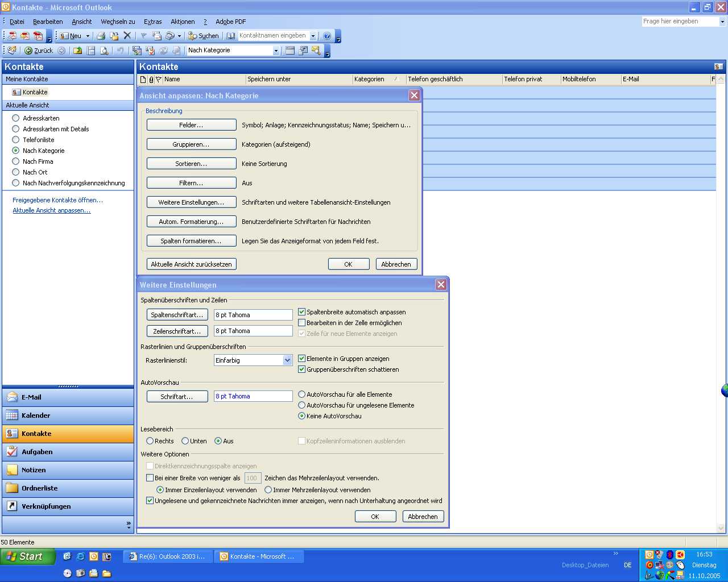Open the Nach Kategorie view dropdown in toolbar
728x582 pixels.
(x=276, y=51)
